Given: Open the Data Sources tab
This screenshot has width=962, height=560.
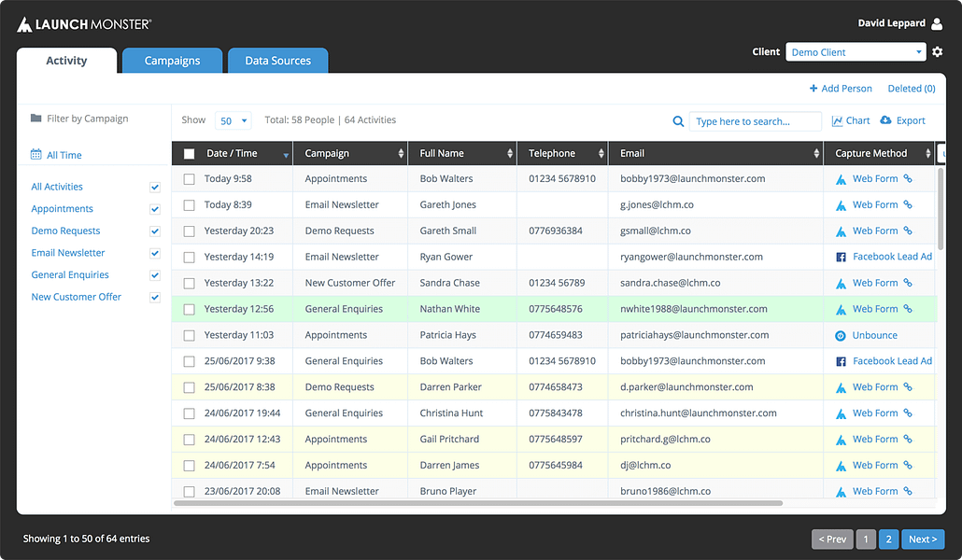Looking at the screenshot, I should (278, 61).
